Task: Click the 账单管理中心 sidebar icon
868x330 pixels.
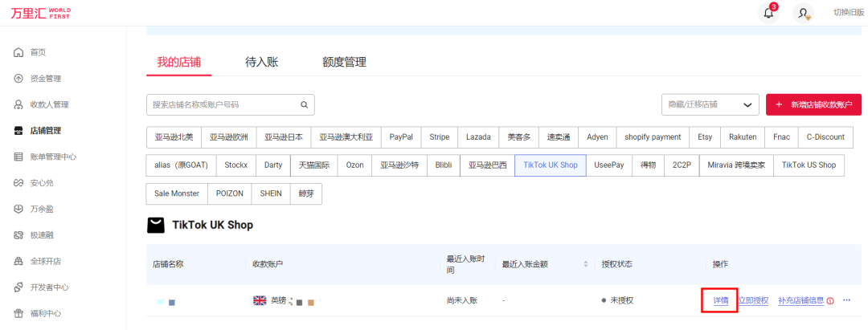Action: point(18,157)
